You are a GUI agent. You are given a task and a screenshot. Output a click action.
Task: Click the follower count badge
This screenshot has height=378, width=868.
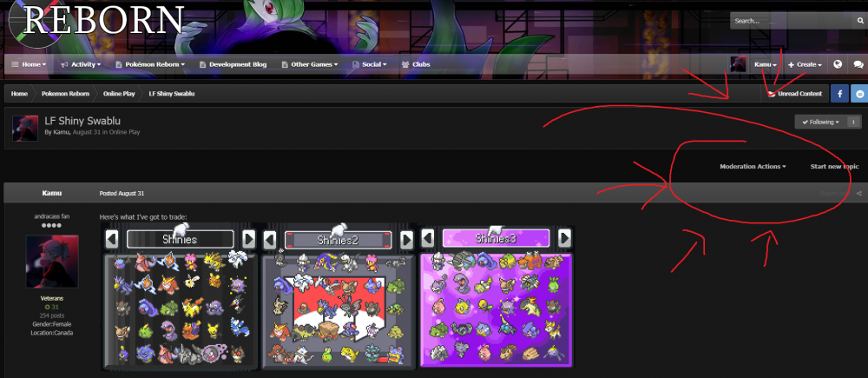pos(853,122)
